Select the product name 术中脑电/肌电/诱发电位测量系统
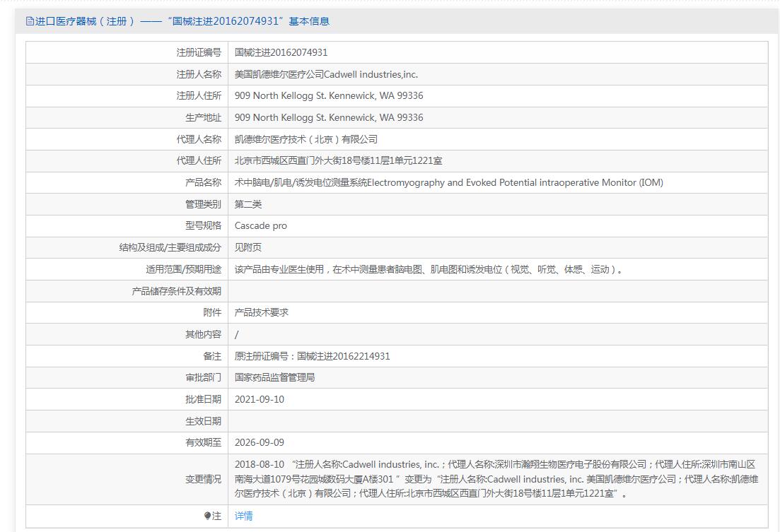 [x=449, y=182]
